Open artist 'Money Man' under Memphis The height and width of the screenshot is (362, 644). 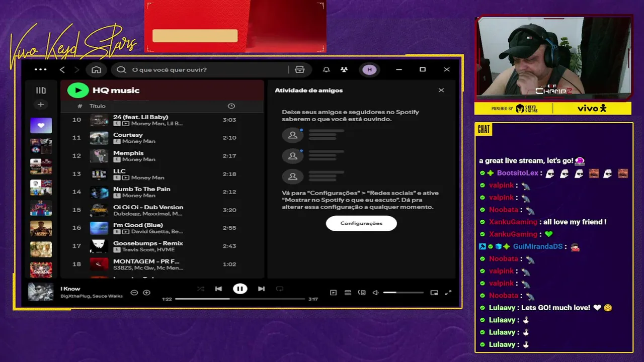click(139, 159)
